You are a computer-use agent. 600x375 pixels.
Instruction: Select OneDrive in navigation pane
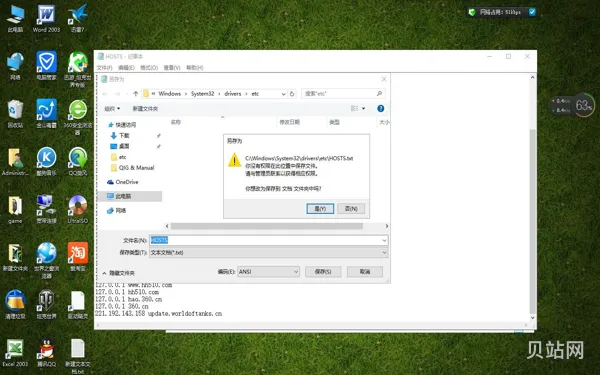[x=123, y=182]
